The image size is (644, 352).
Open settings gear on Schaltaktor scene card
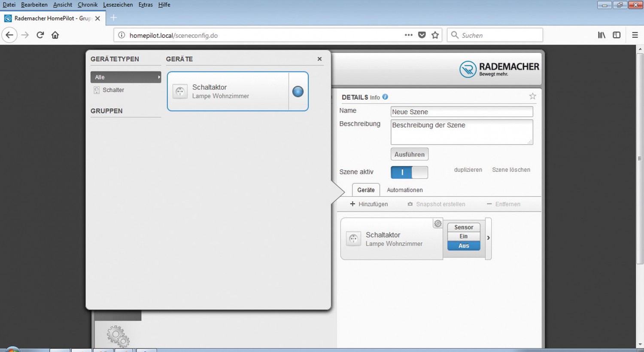pos(437,223)
